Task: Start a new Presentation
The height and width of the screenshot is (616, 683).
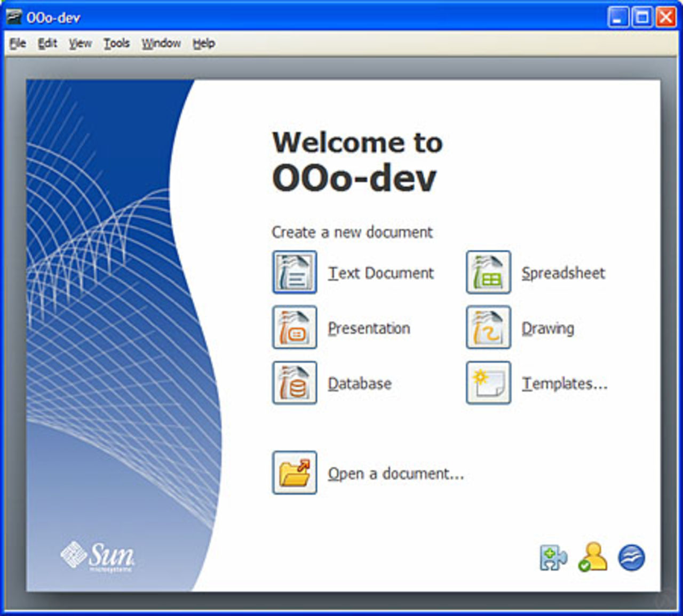Action: [x=294, y=327]
